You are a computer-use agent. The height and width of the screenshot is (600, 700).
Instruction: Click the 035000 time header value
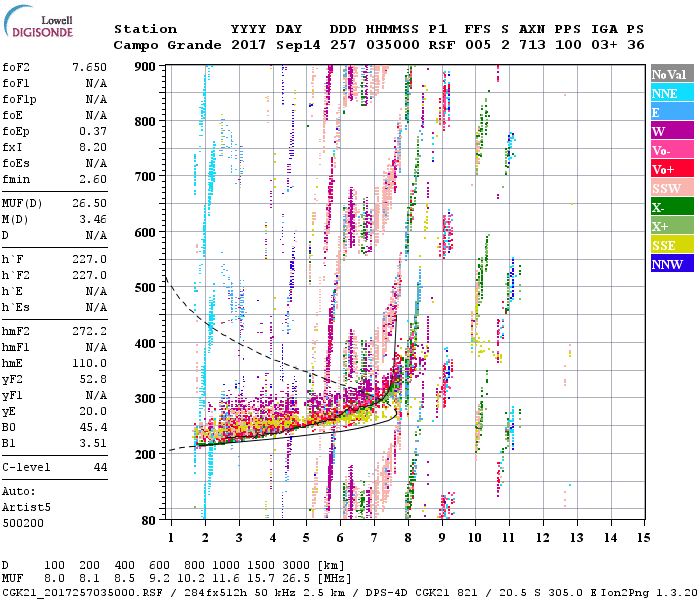click(x=393, y=45)
